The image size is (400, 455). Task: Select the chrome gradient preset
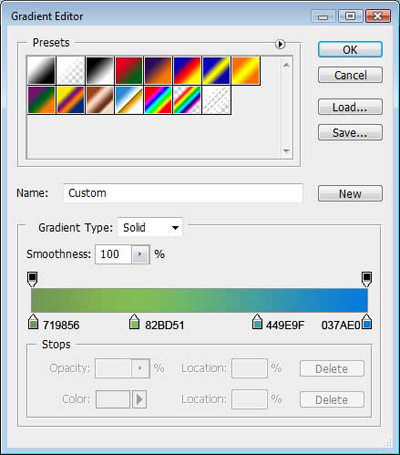click(x=129, y=100)
